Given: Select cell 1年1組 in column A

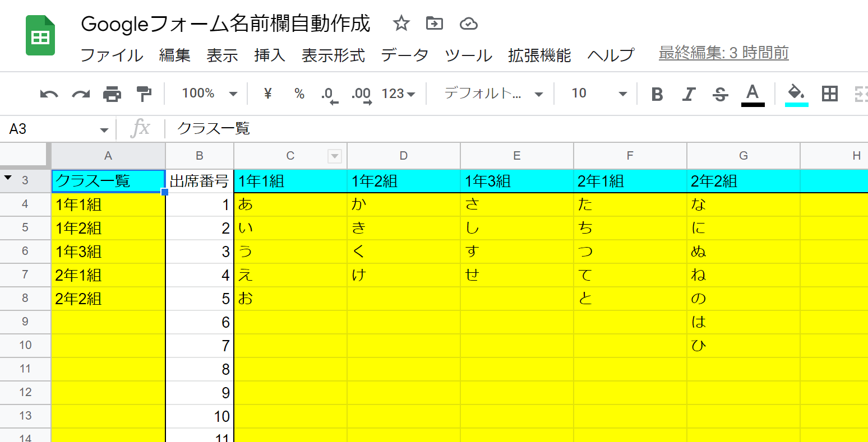Looking at the screenshot, I should (108, 204).
